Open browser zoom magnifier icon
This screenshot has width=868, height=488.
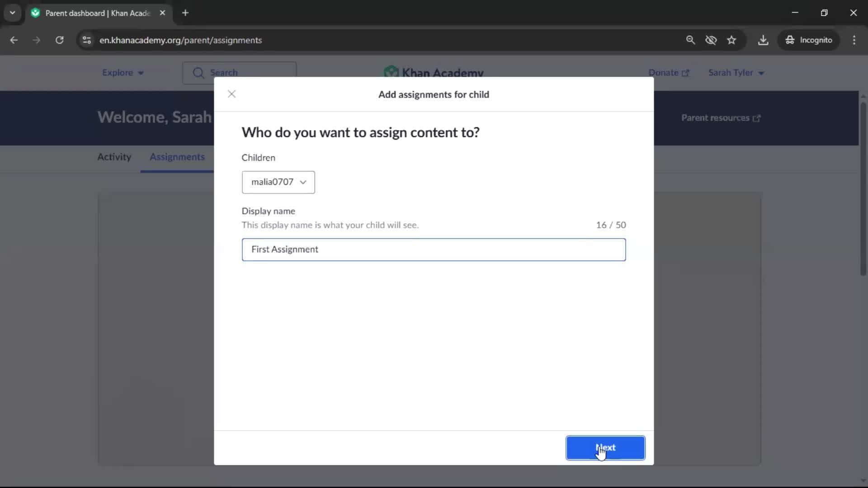690,40
